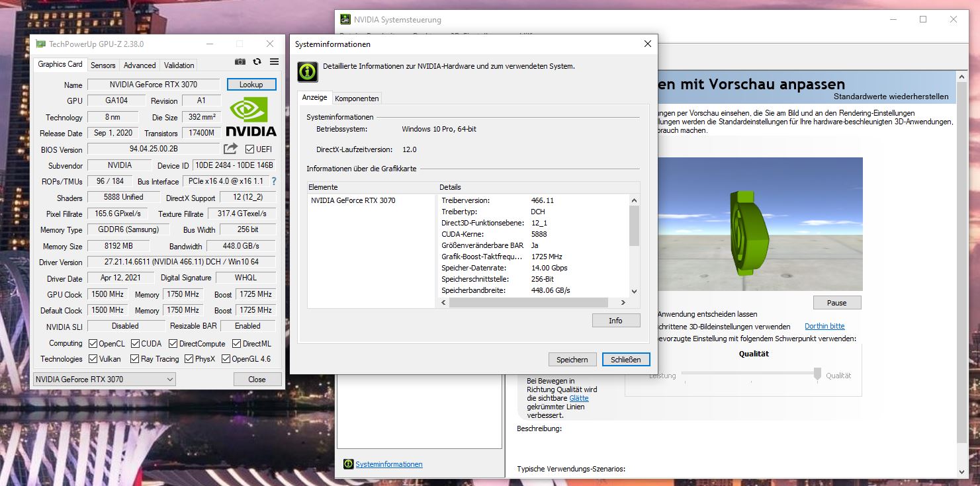Click the green info icon in Systeminformationen dialog
980x486 pixels.
pyautogui.click(x=307, y=71)
